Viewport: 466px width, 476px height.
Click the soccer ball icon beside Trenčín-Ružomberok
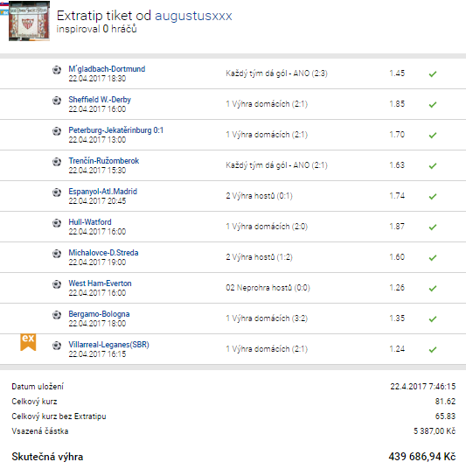point(57,162)
